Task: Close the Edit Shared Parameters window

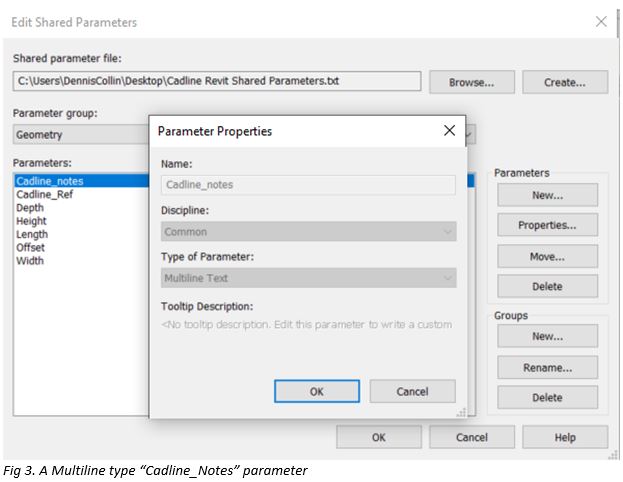Action: tap(601, 21)
